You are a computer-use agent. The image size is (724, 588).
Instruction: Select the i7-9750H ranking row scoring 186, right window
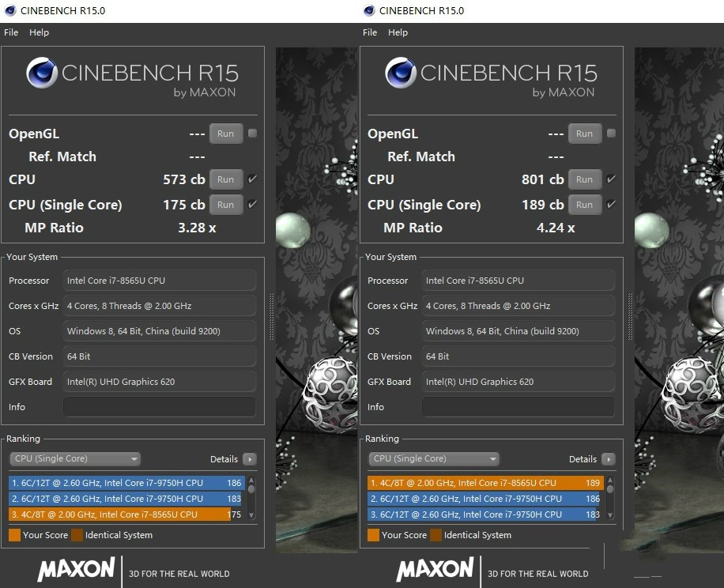pyautogui.click(x=485, y=499)
